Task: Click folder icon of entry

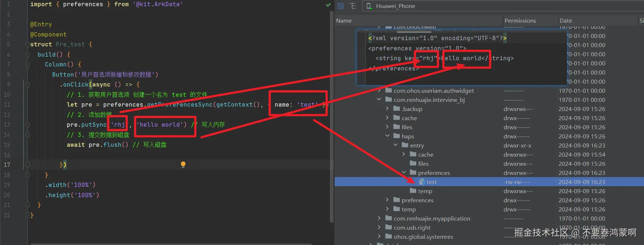Action: point(405,145)
